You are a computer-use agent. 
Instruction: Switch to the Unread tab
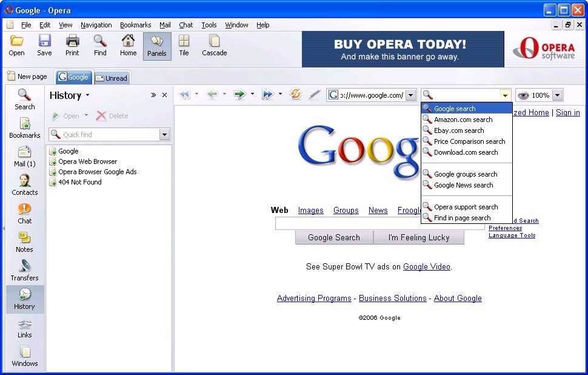[x=112, y=78]
